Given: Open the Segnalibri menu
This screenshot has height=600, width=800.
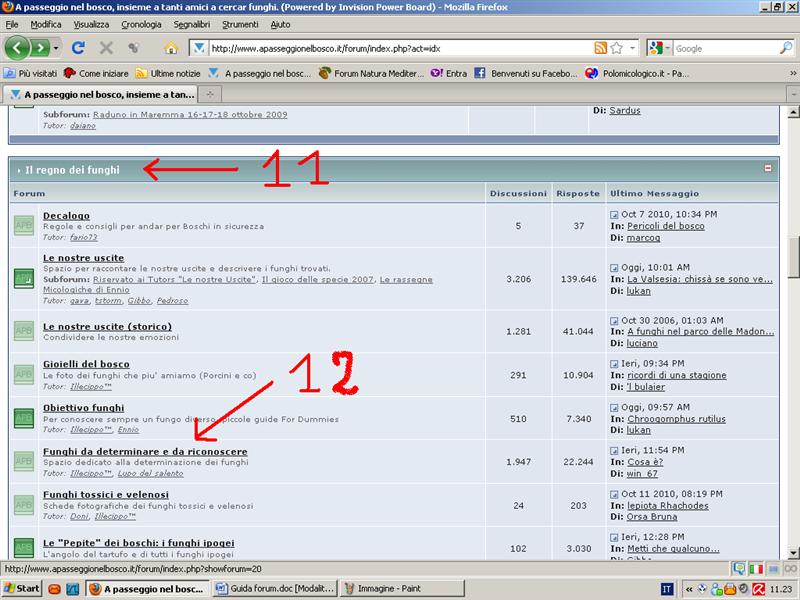Looking at the screenshot, I should [x=192, y=23].
